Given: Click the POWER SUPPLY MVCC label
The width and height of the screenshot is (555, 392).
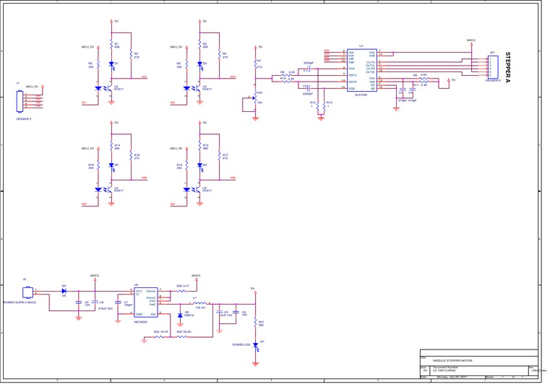Looking at the screenshot, I should pyautogui.click(x=20, y=302).
